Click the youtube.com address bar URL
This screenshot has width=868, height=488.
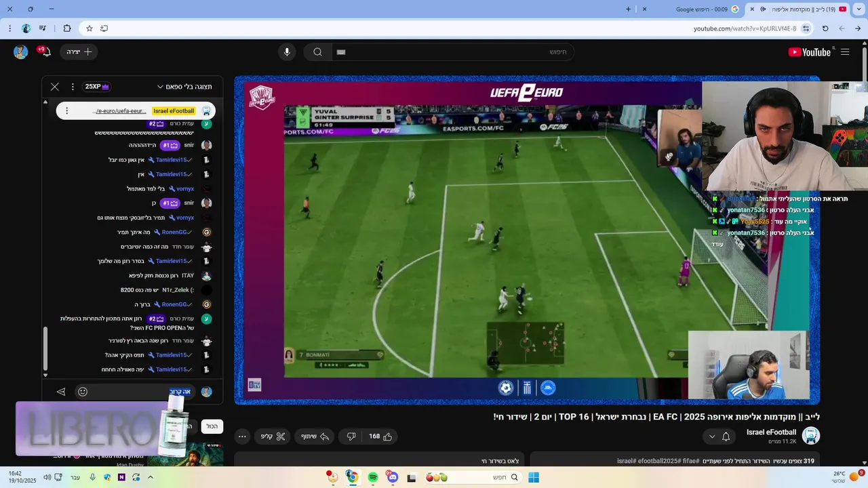(x=745, y=28)
